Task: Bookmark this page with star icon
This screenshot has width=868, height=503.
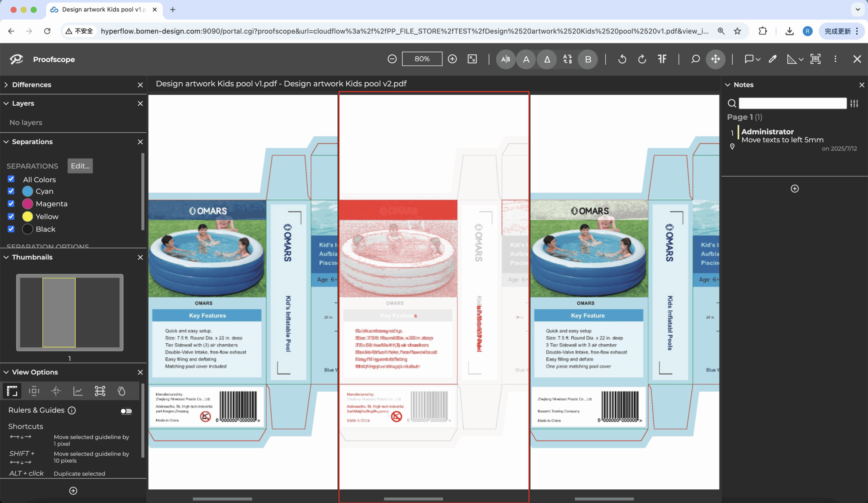Action: point(737,31)
